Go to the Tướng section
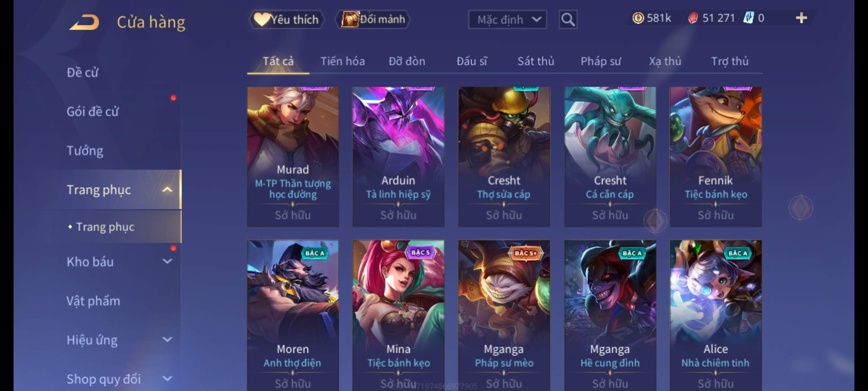 (85, 151)
